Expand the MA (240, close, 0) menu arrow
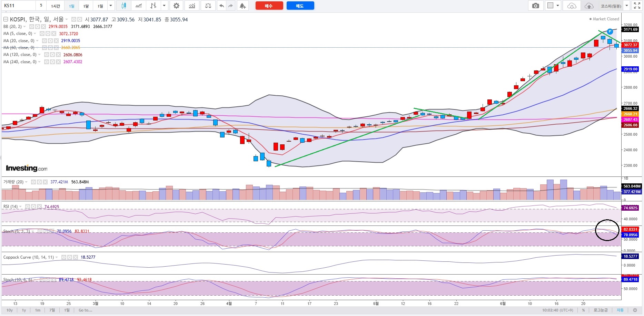The height and width of the screenshot is (316, 644). coord(39,62)
